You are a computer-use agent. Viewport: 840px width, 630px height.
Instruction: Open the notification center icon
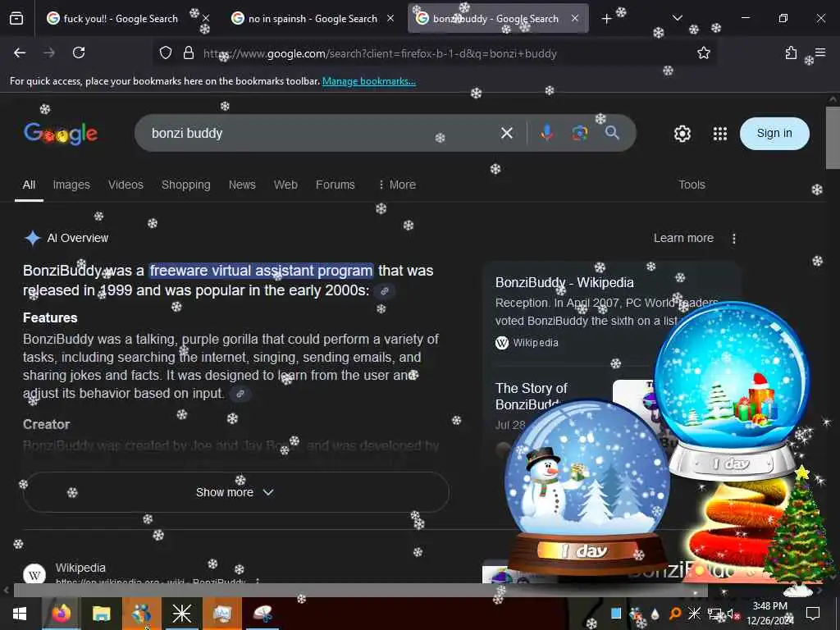813,614
